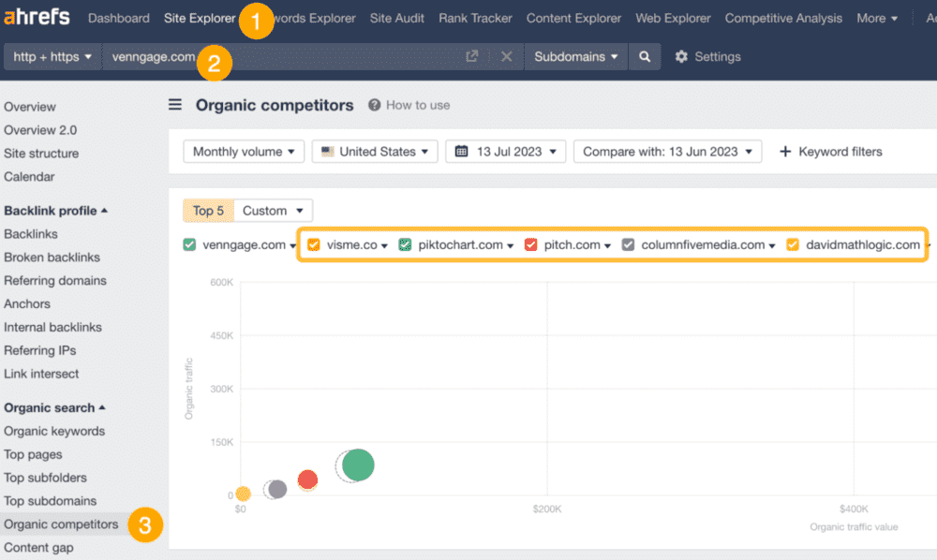Click the Ahrefs logo
937x560 pixels.
click(x=37, y=17)
